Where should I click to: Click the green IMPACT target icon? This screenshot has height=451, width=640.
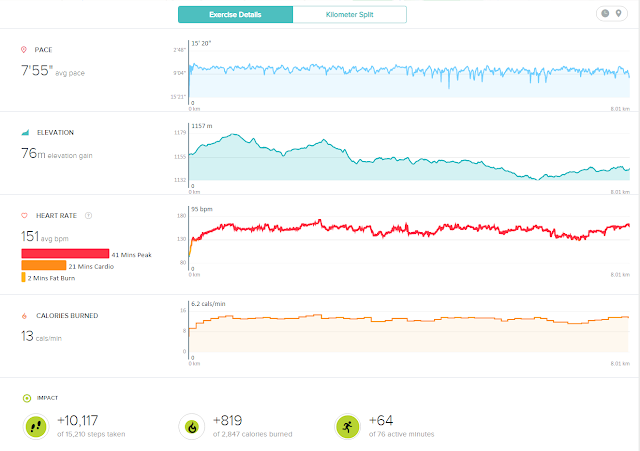(27, 398)
